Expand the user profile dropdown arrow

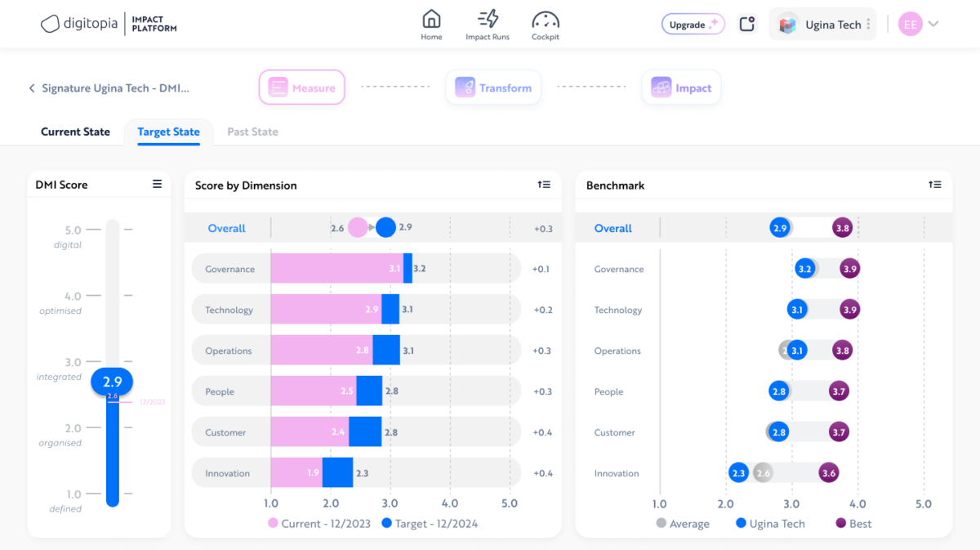click(933, 25)
